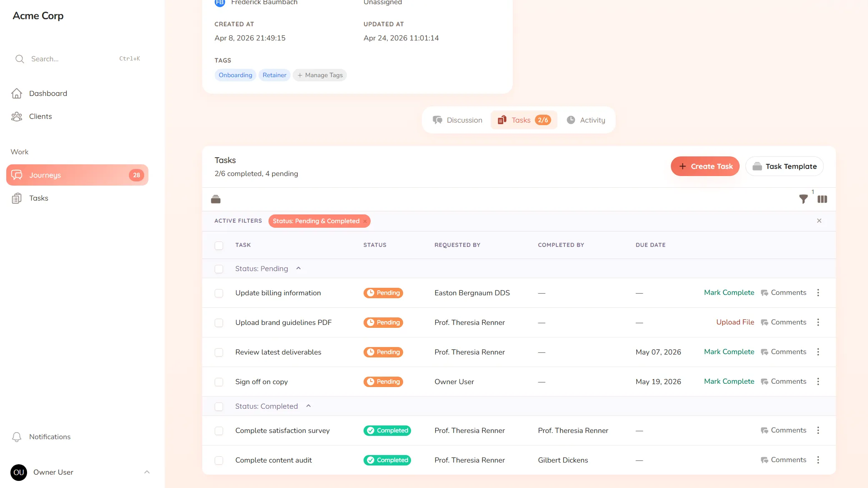This screenshot has height=488, width=868.
Task: Click Upload File for brand guidelines PDF
Action: tap(735, 322)
